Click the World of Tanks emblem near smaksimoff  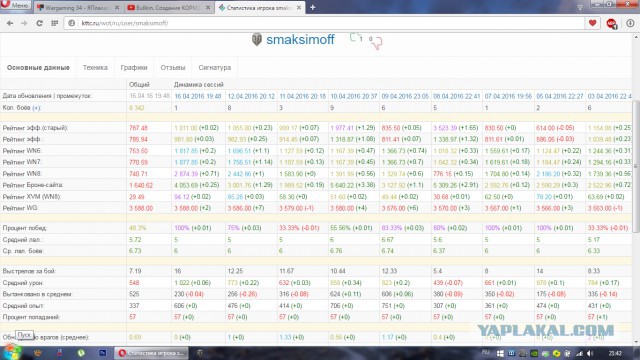(x=257, y=40)
